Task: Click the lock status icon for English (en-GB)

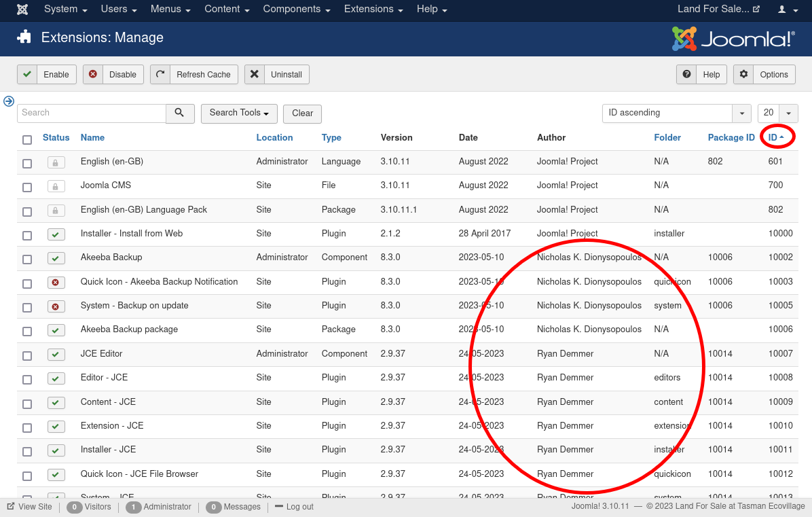Action: (x=56, y=162)
